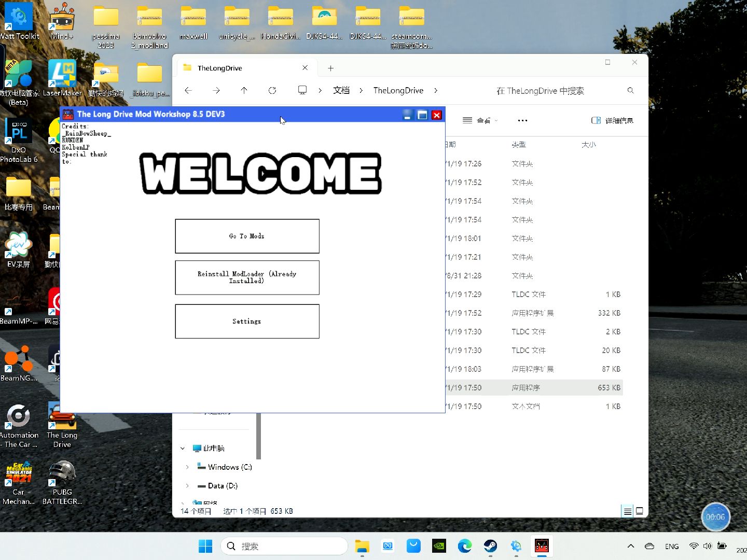Screen dimensions: 747x560
Task: Click the This PC monitor icon in address bar
Action: 302,90
